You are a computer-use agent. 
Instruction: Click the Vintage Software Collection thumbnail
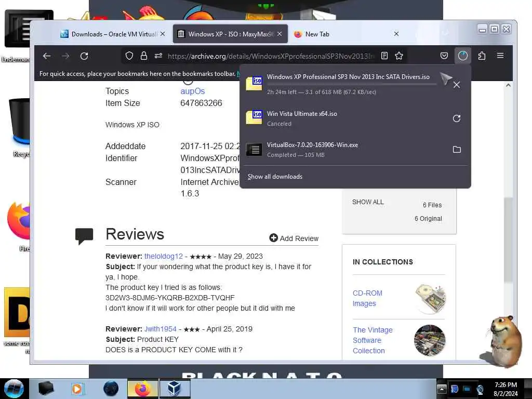[x=430, y=340]
